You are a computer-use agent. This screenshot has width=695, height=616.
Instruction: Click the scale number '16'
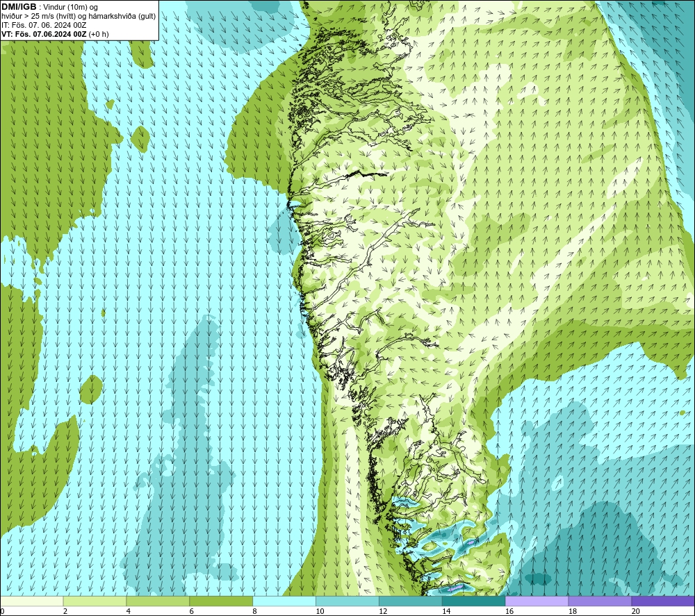509,611
